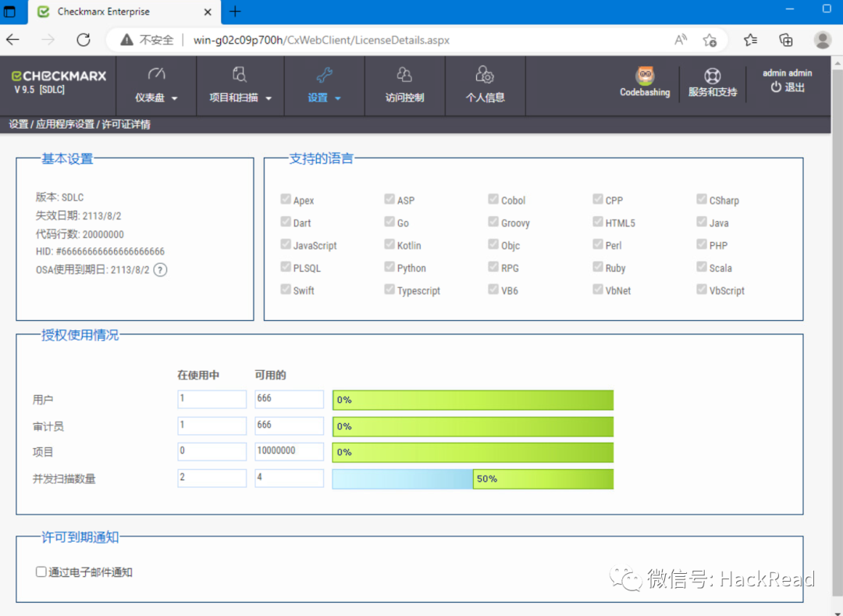This screenshot has height=616, width=843.
Task: Toggle the Ruby language checkbox
Action: tap(597, 266)
